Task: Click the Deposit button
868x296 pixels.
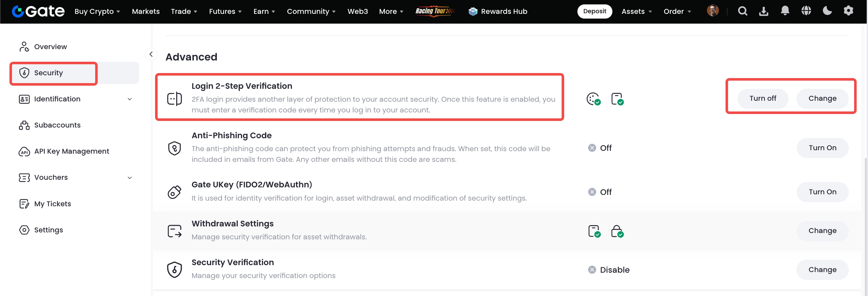Action: (594, 11)
